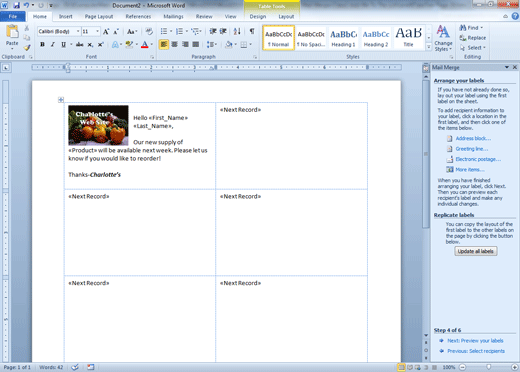520x372 pixels.
Task: Open the Mail Merge pane options arrow
Action: 507,67
